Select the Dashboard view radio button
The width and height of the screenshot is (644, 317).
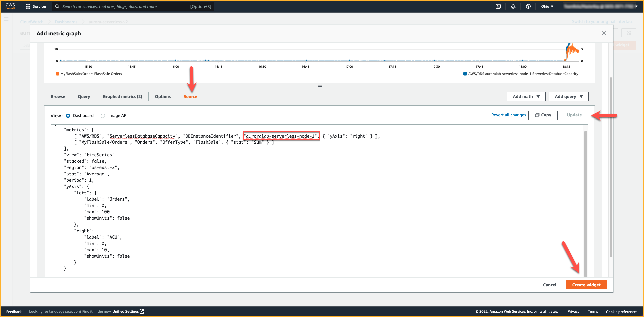[68, 116]
